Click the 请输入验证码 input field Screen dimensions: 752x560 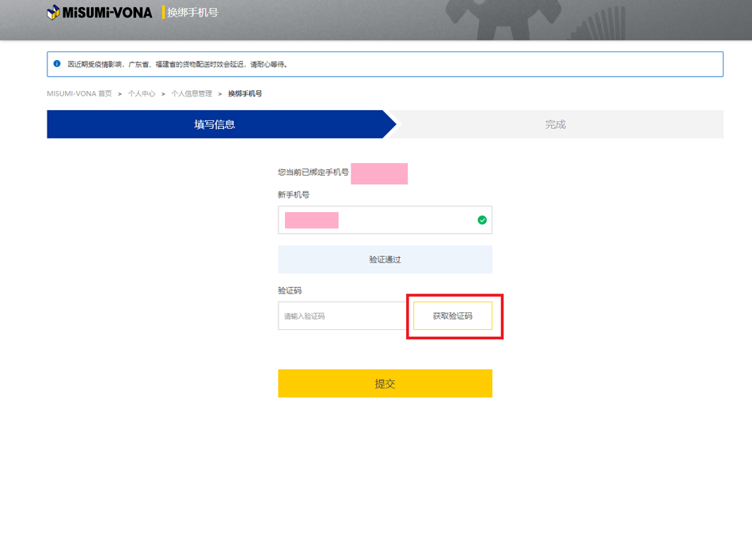pos(342,316)
